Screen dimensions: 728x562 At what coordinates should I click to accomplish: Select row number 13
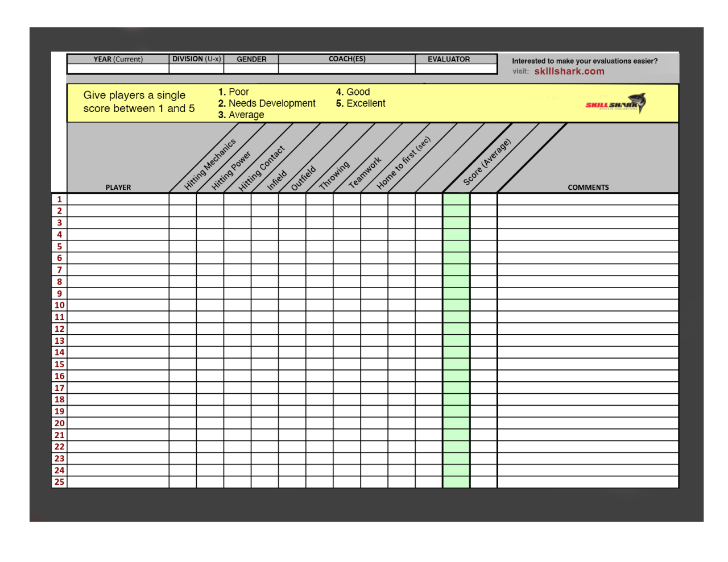click(59, 341)
